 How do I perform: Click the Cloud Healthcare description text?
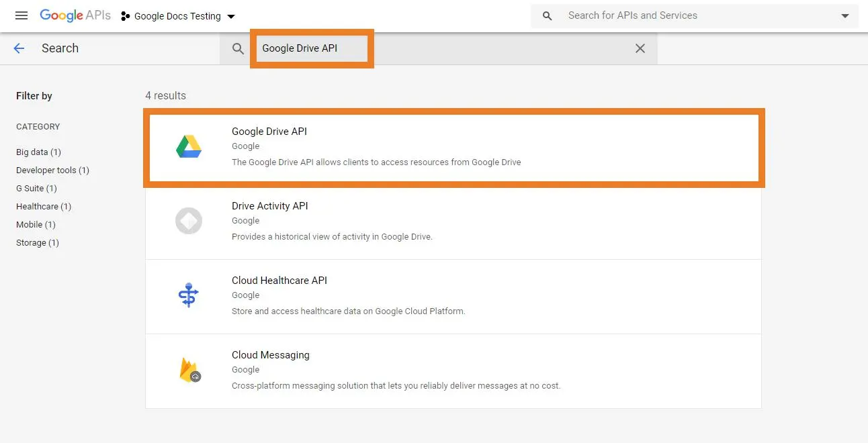(x=349, y=311)
